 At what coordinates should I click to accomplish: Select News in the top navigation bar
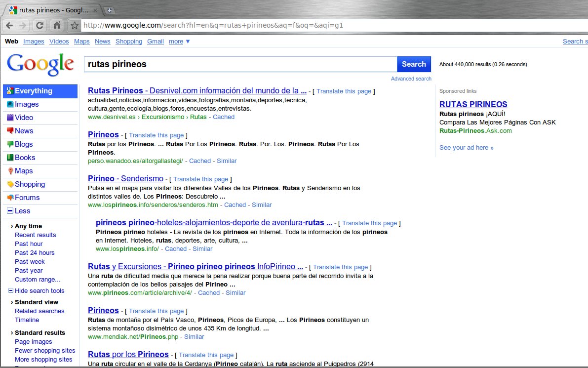(x=102, y=41)
